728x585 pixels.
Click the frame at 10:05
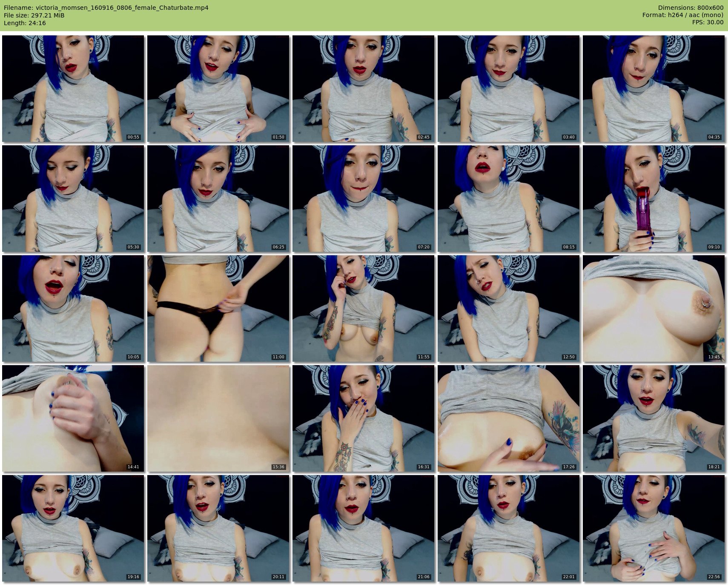tap(73, 308)
